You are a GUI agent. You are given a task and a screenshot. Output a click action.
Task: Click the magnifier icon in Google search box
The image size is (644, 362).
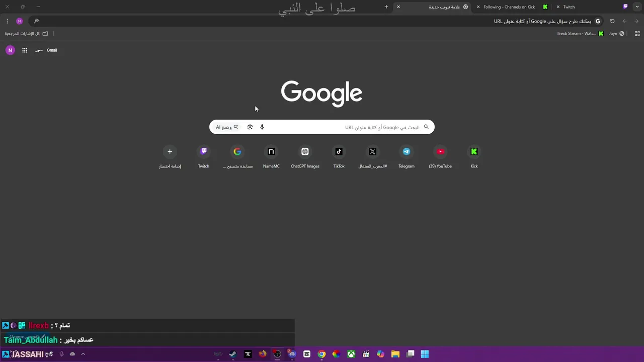tap(426, 127)
